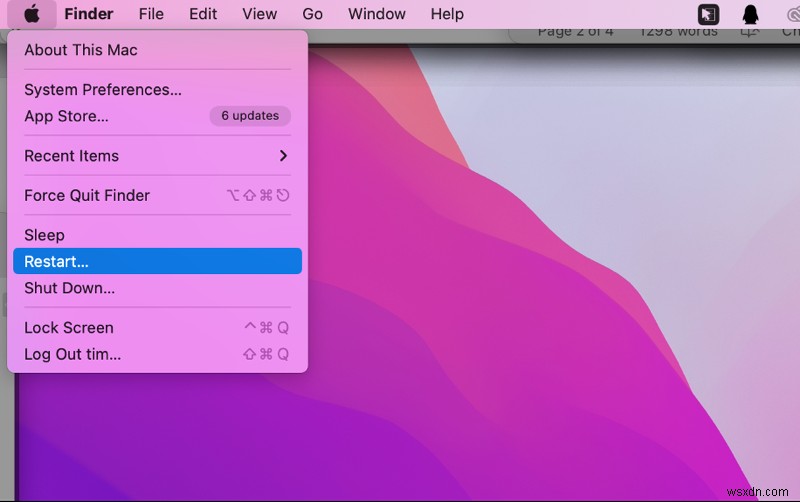This screenshot has width=800, height=502.
Task: Click the QQ penguin icon in menu bar
Action: (x=750, y=14)
